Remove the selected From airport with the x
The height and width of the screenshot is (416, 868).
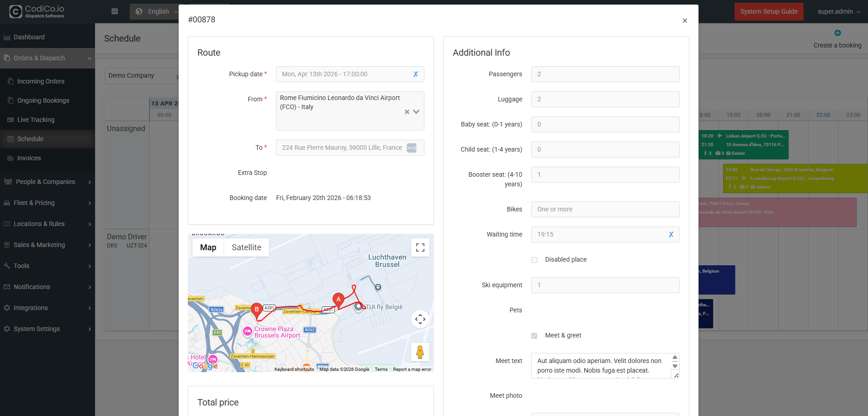click(407, 112)
